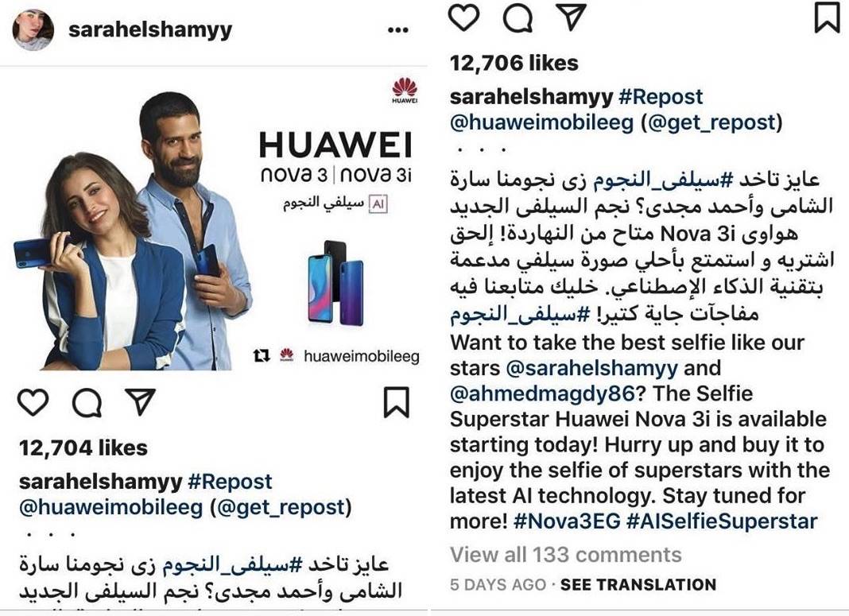849x616 pixels.
Task: Open comments via left speech bubble icon
Action: 87,403
